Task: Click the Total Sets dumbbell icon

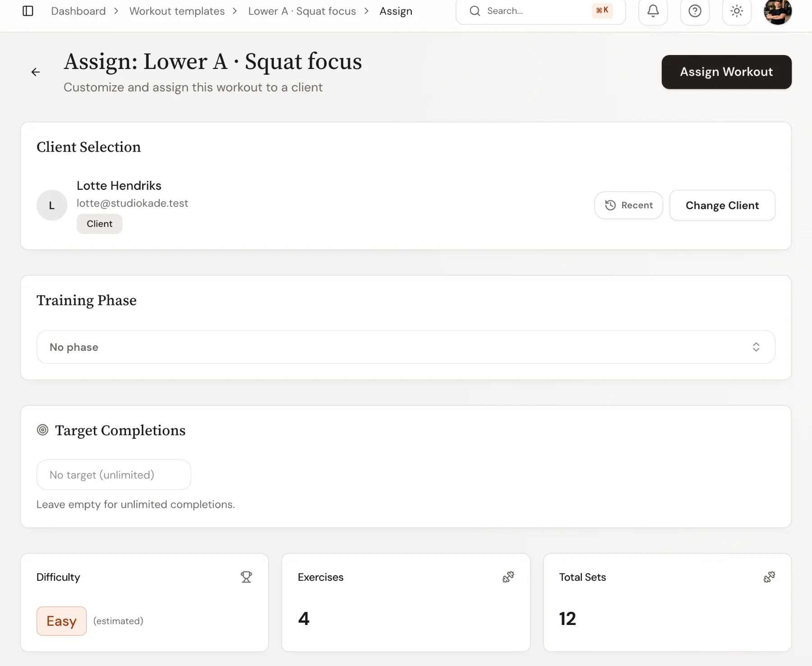Action: click(x=769, y=577)
